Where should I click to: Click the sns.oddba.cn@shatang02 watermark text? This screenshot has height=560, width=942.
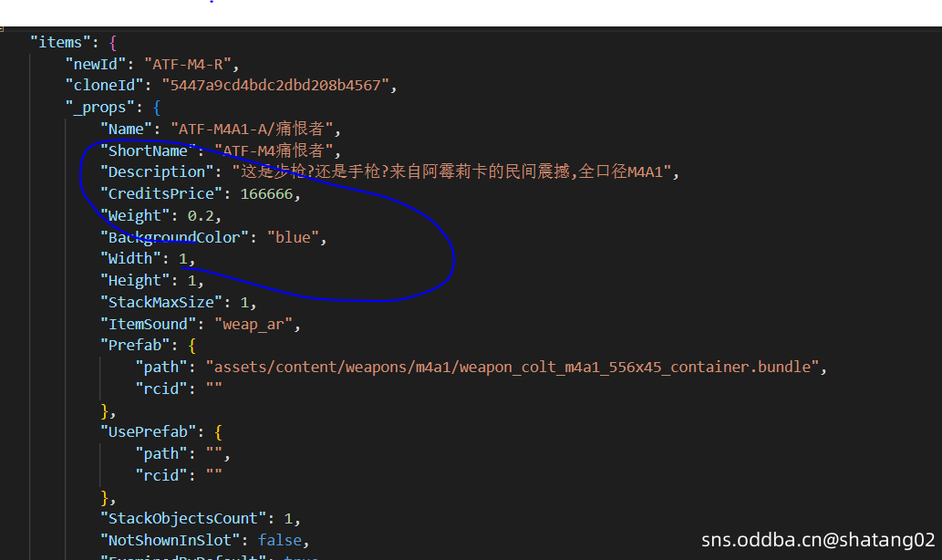(x=818, y=540)
